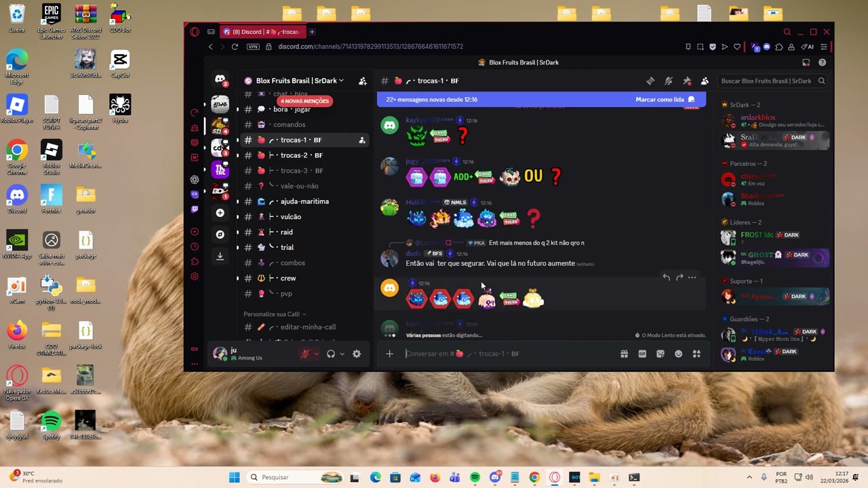Open Discord user settings gear
The image size is (868, 488).
357,354
